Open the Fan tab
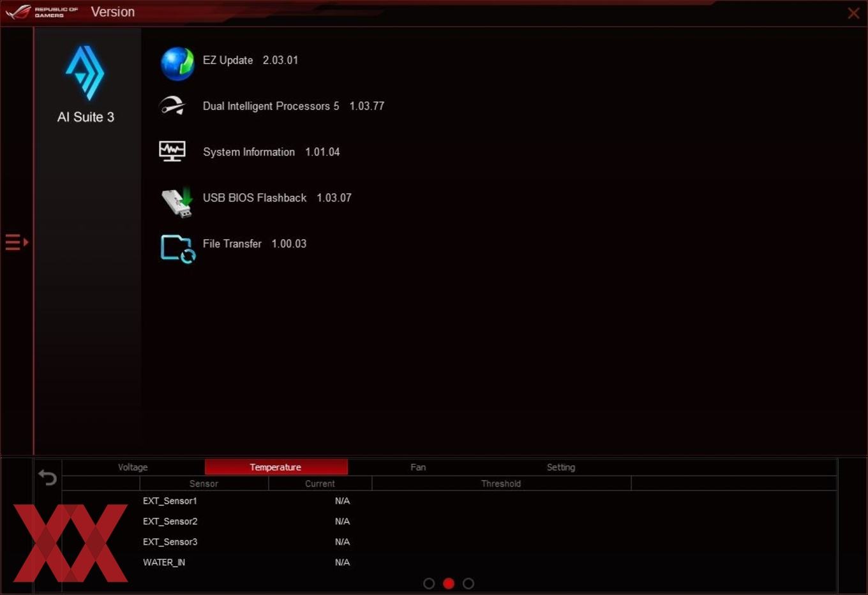 [418, 467]
